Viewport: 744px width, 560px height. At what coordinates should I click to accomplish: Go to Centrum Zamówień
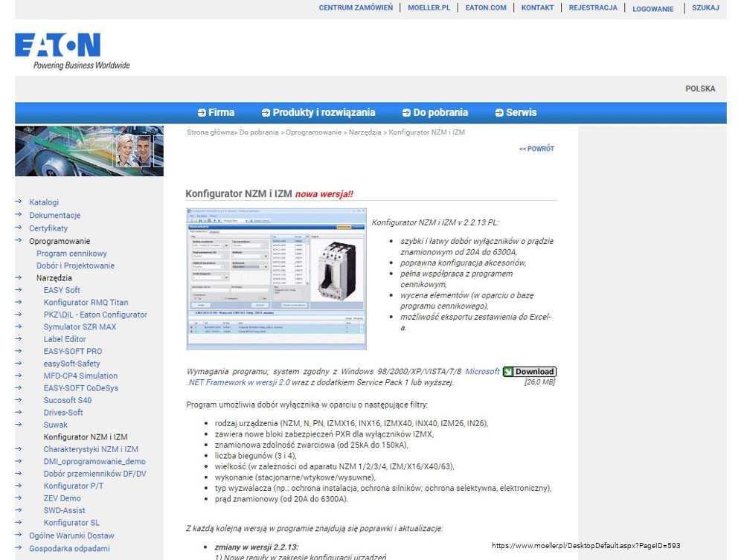[x=356, y=8]
